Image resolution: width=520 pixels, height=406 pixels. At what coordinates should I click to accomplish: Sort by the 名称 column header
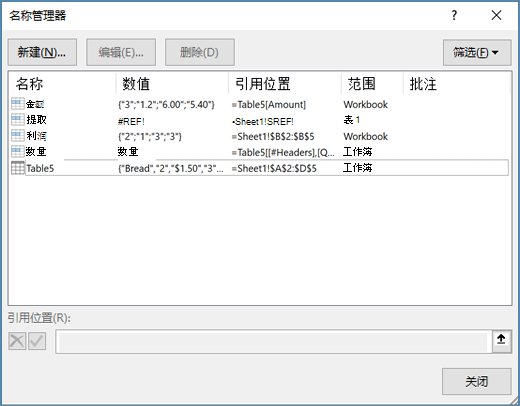tap(29, 84)
